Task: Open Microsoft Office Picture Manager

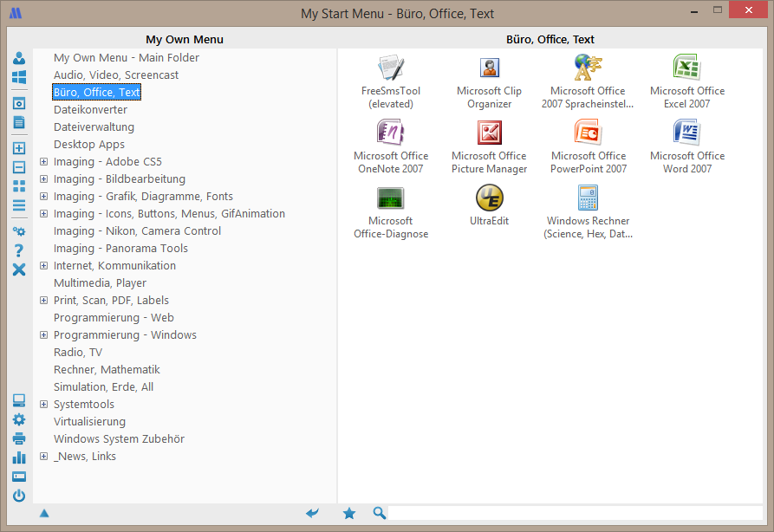Action: 489,146
